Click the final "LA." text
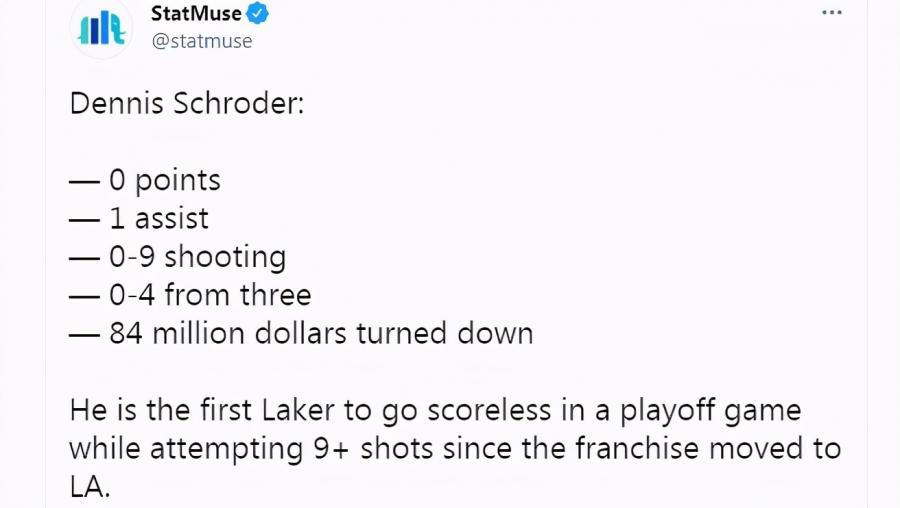Image resolution: width=900 pixels, height=508 pixels. [x=90, y=487]
